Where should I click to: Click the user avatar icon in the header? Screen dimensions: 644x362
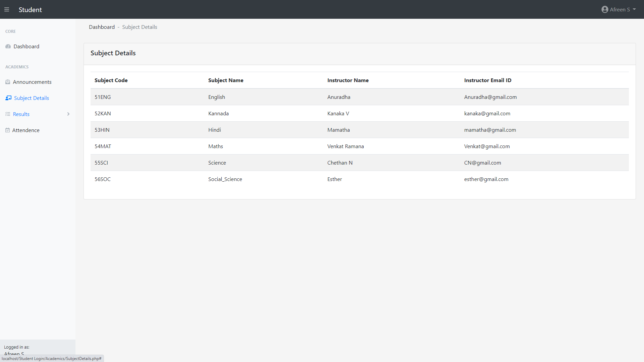[x=604, y=10]
